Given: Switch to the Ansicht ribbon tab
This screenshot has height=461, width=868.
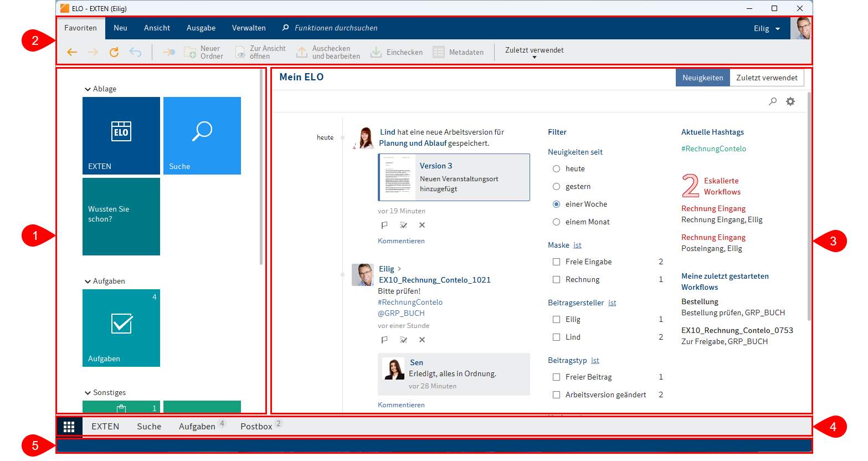Looking at the screenshot, I should point(157,28).
